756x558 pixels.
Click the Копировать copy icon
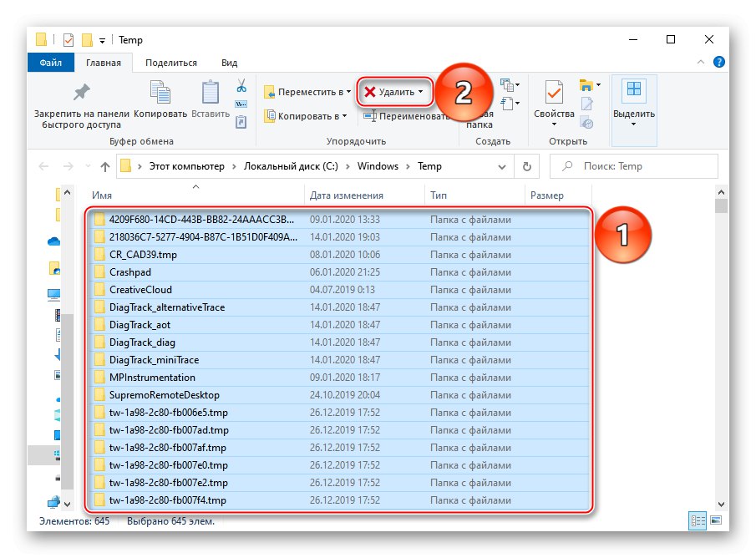click(160, 92)
